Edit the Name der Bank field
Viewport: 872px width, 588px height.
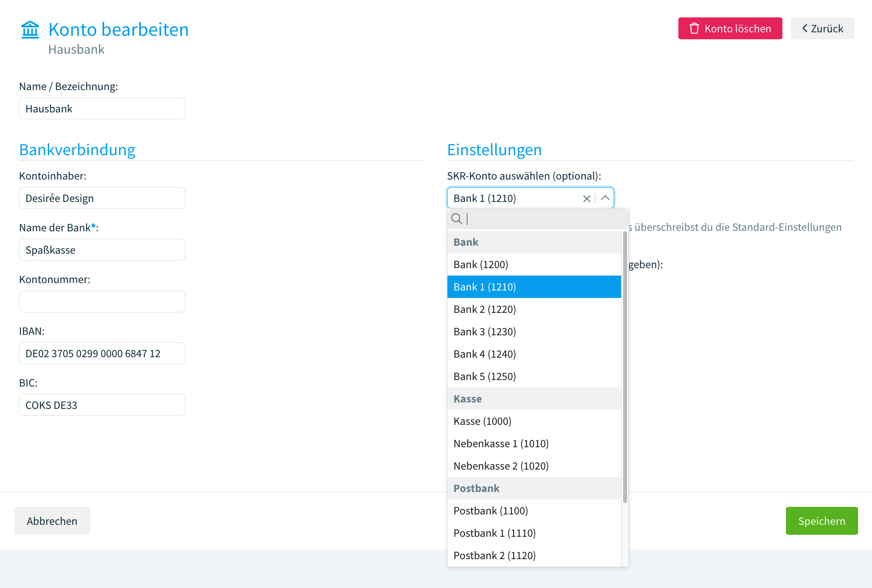click(102, 250)
